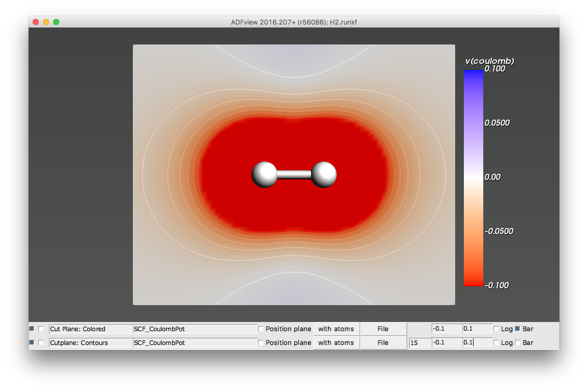Show the Bar for contours cutplane
This screenshot has height=391, width=588.
518,342
